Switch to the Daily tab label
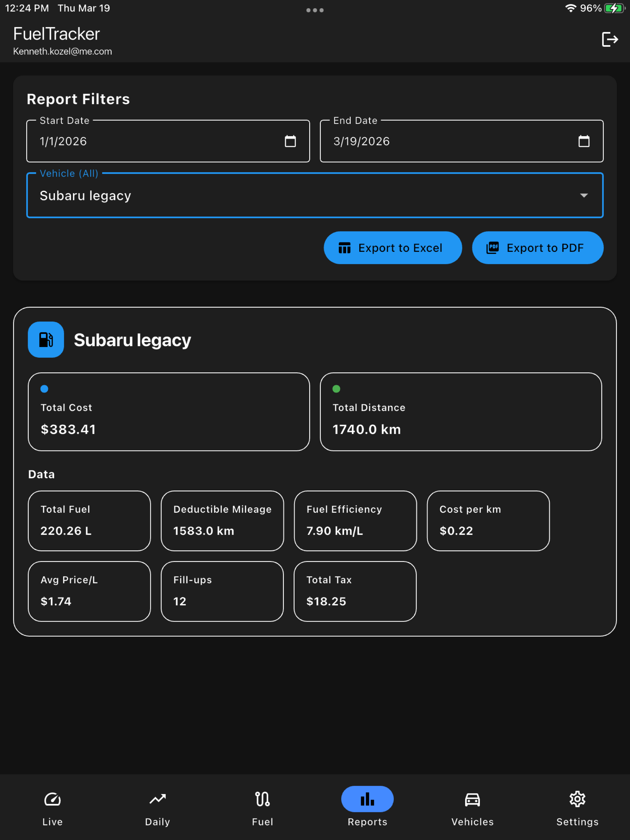The width and height of the screenshot is (630, 840). click(157, 822)
